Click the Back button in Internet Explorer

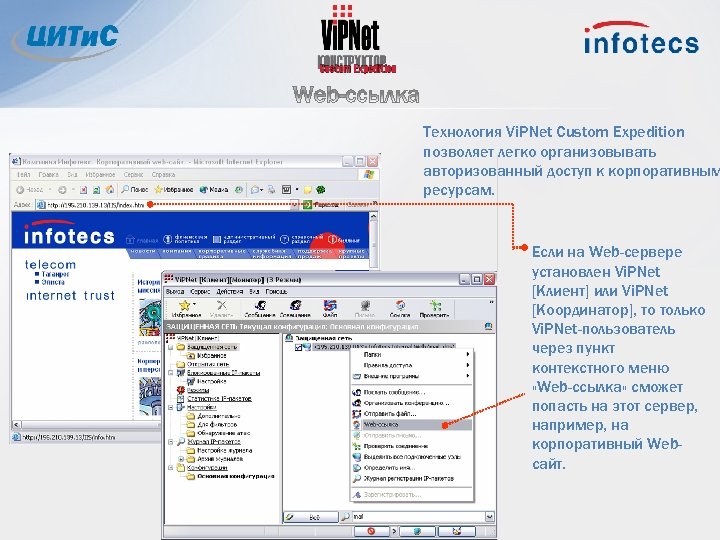[x=29, y=190]
